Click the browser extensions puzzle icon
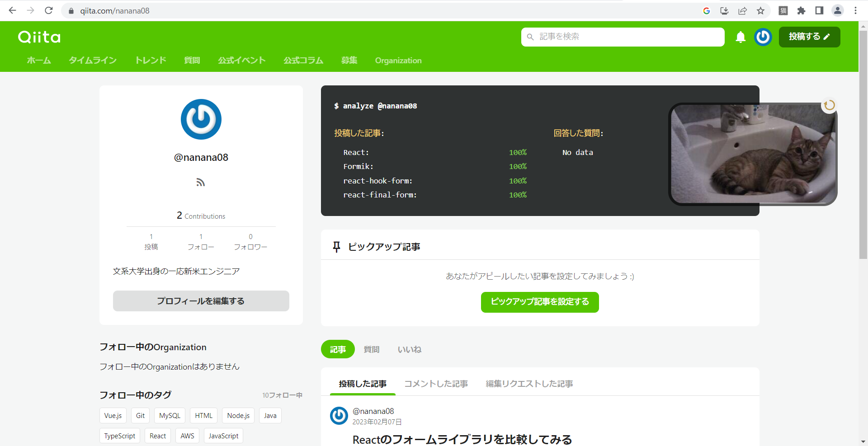 coord(801,10)
